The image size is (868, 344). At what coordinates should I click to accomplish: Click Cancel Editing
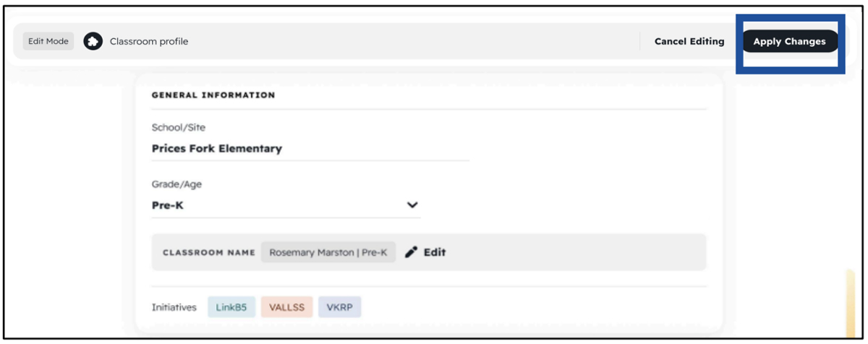689,41
